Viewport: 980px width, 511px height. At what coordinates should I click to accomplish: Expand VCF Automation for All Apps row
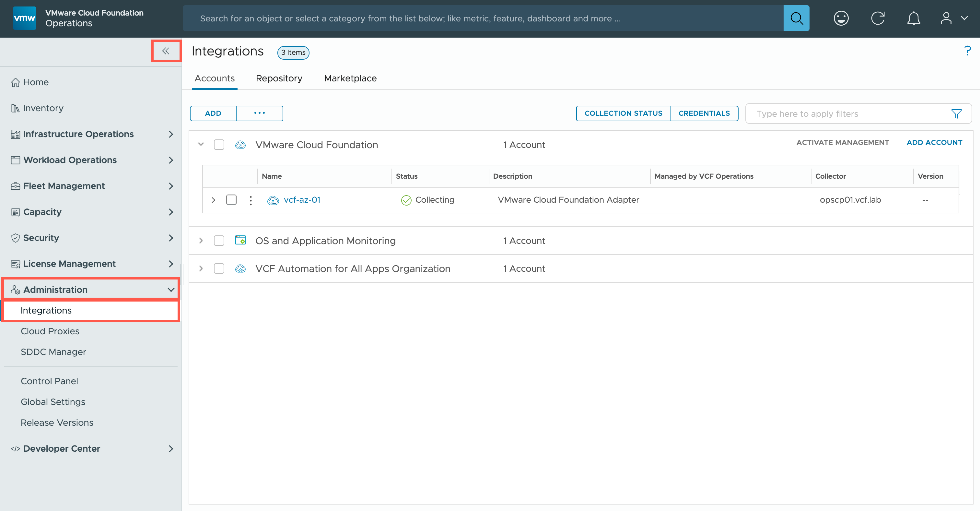[201, 268]
